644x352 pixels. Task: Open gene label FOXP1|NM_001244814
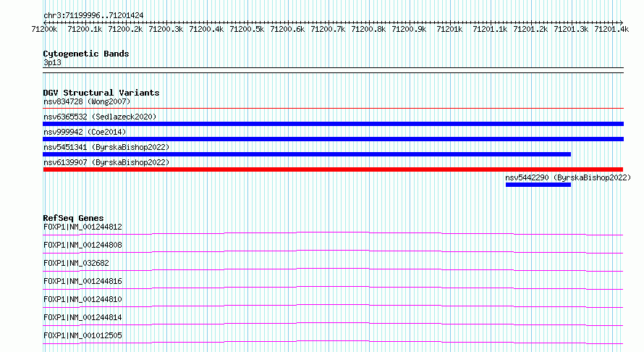[x=82, y=317]
